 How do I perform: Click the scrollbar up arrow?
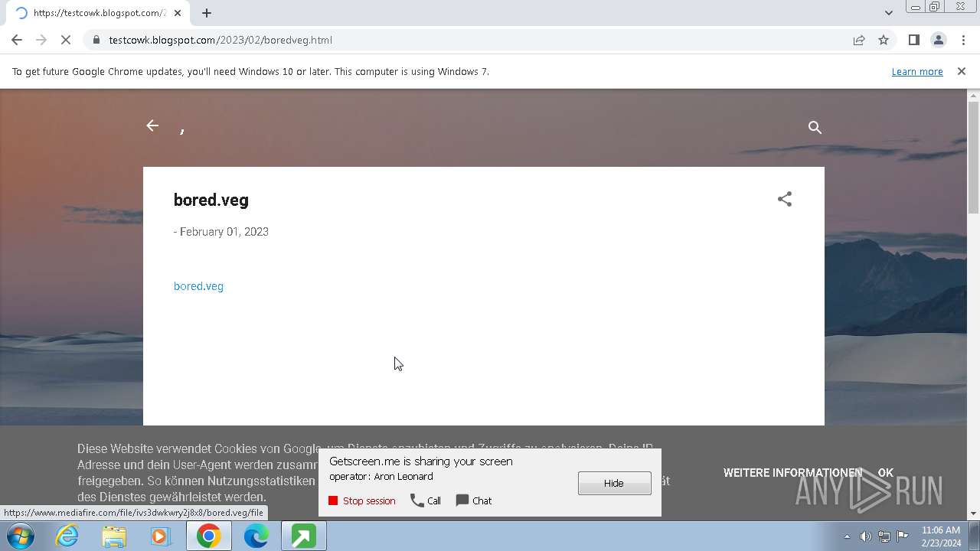tap(974, 96)
